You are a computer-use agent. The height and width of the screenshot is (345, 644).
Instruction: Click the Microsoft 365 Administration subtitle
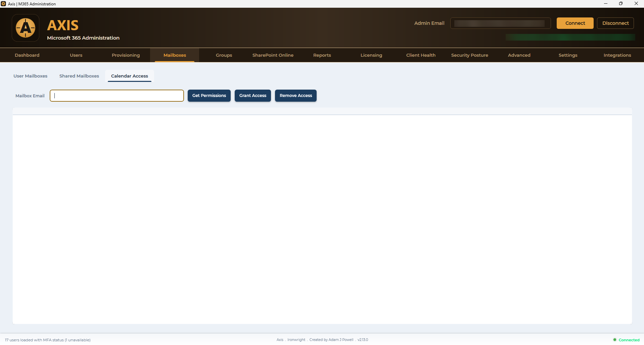pyautogui.click(x=83, y=38)
